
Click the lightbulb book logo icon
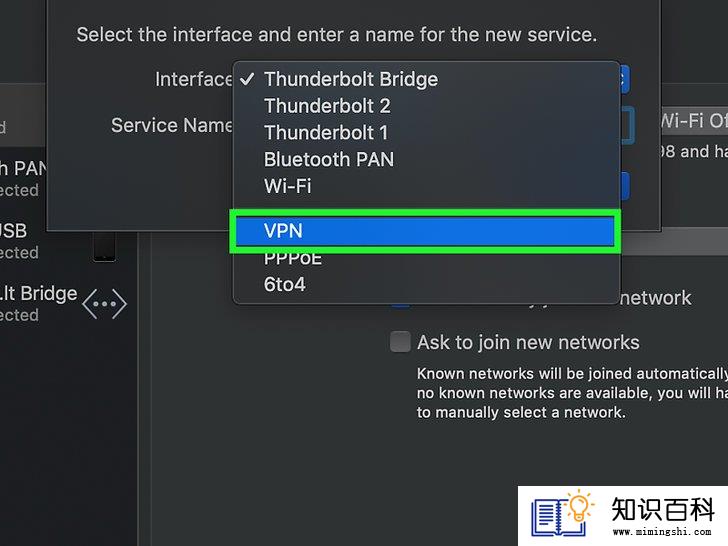click(x=563, y=514)
